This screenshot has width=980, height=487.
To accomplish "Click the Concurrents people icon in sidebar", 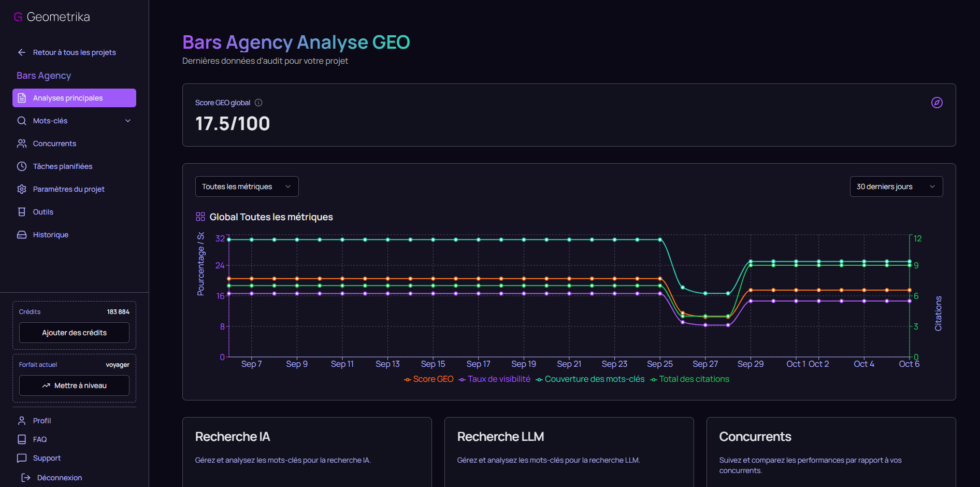I will point(22,144).
